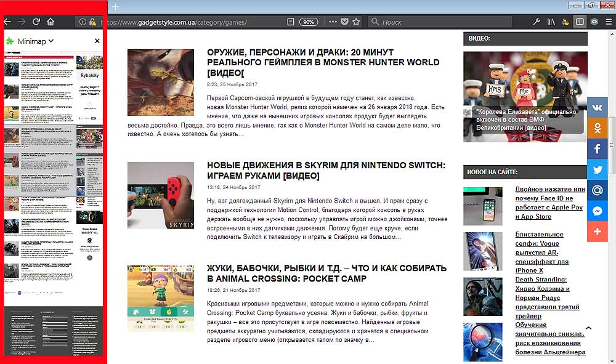
Task: Click the page vertical scrollbar thumb
Action: tap(612, 145)
